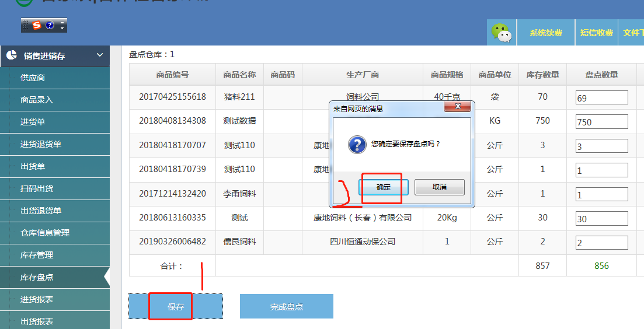Click the WeChat icon in top bar
Screen dimensions: 644x329
pos(502,33)
